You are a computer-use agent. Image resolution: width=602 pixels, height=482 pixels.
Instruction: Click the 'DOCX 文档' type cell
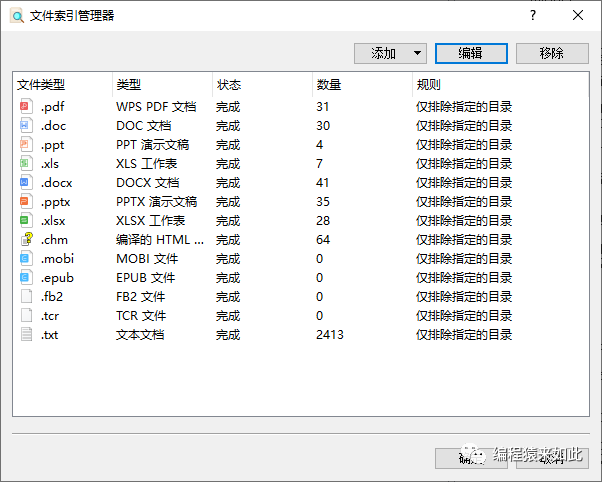coord(148,182)
